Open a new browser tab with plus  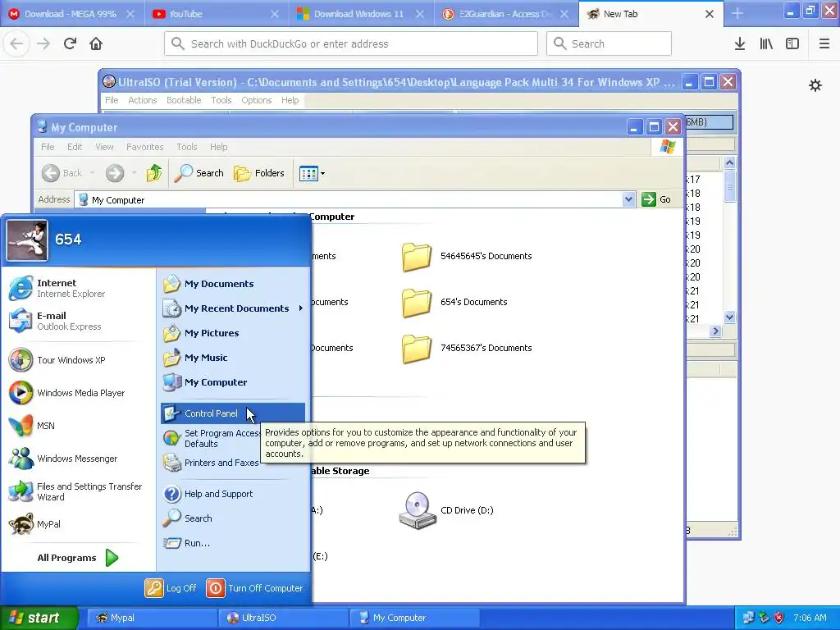coord(737,14)
